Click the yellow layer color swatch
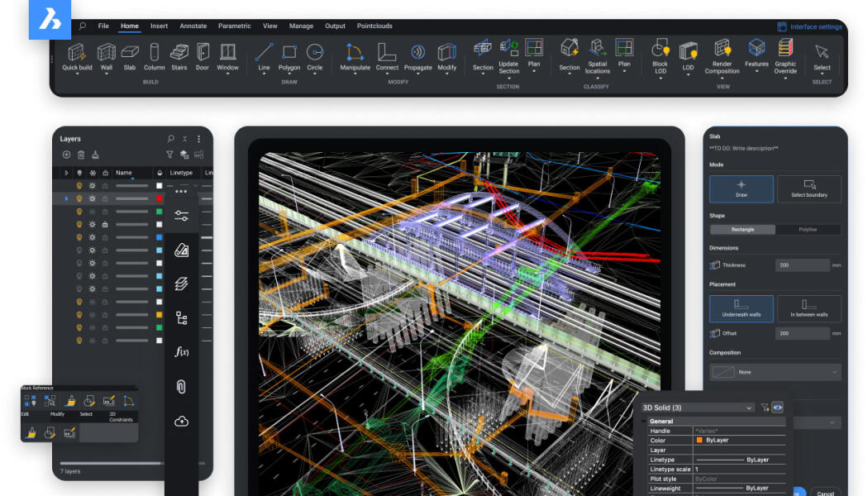The image size is (868, 496). 159,314
